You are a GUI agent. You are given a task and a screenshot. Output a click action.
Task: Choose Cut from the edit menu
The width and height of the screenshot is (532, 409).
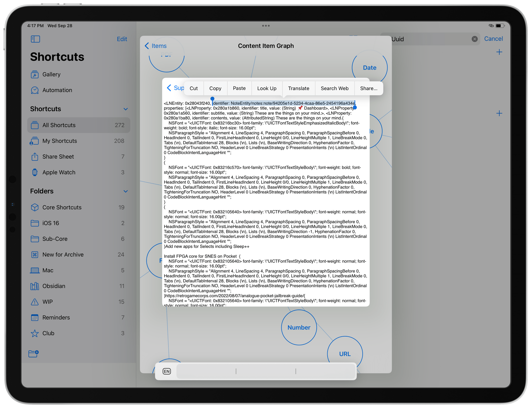coord(194,88)
